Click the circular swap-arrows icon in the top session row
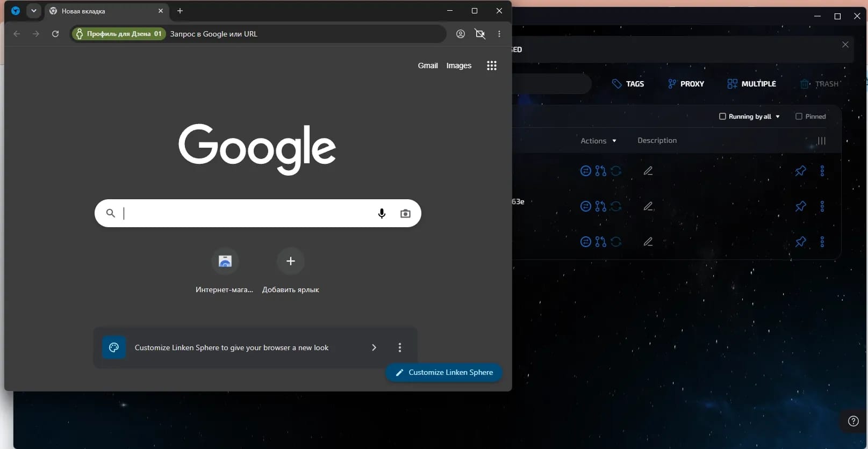The image size is (868, 449). pos(586,171)
